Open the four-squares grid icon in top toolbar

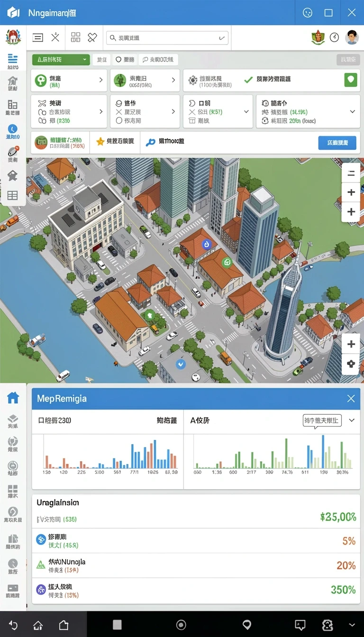point(75,37)
